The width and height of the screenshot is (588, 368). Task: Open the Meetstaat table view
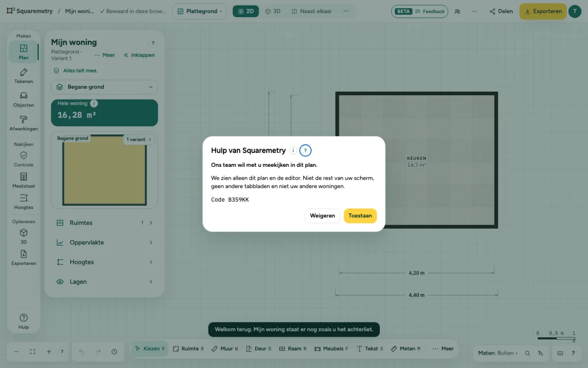(x=24, y=181)
